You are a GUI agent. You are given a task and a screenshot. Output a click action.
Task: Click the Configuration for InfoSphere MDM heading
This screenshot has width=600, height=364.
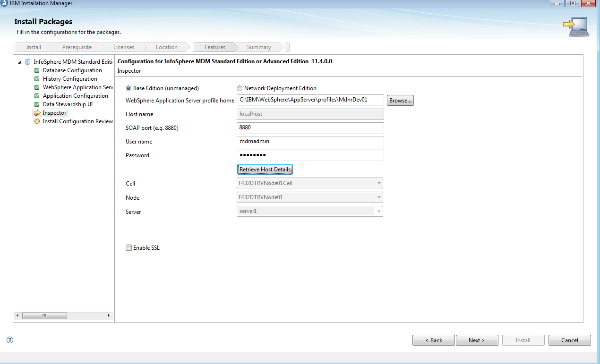pyautogui.click(x=224, y=61)
